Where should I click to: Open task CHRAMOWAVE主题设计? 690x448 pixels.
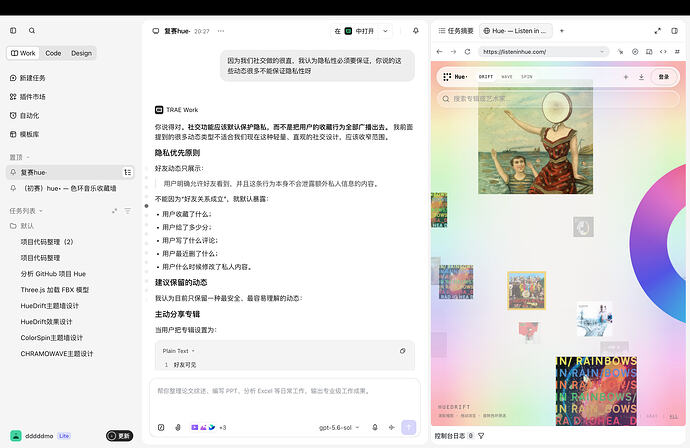point(57,353)
